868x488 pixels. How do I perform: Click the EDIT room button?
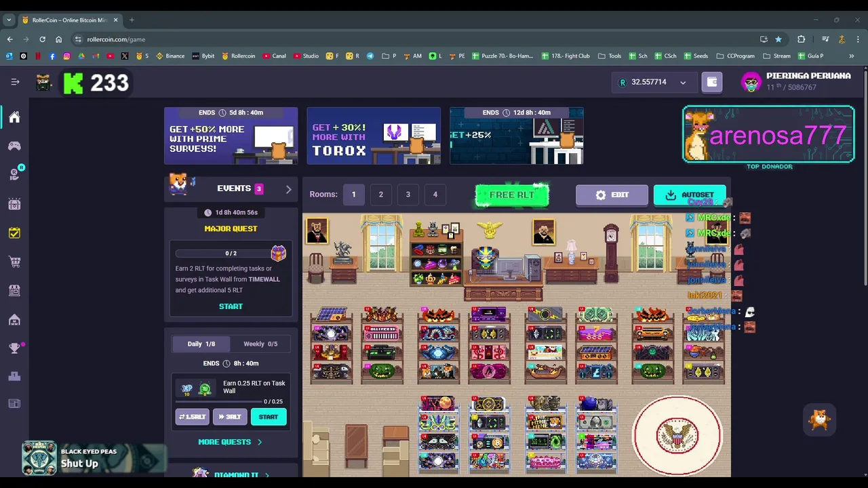click(612, 195)
